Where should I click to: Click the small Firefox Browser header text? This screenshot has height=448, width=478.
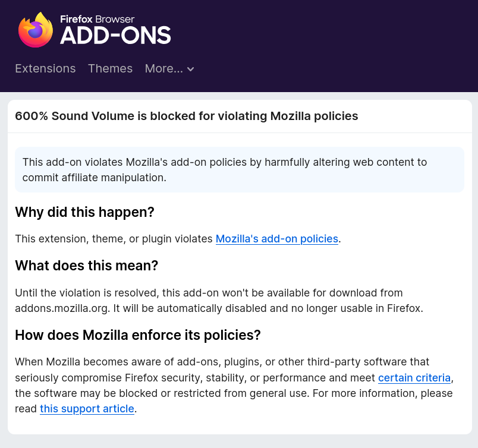98,18
